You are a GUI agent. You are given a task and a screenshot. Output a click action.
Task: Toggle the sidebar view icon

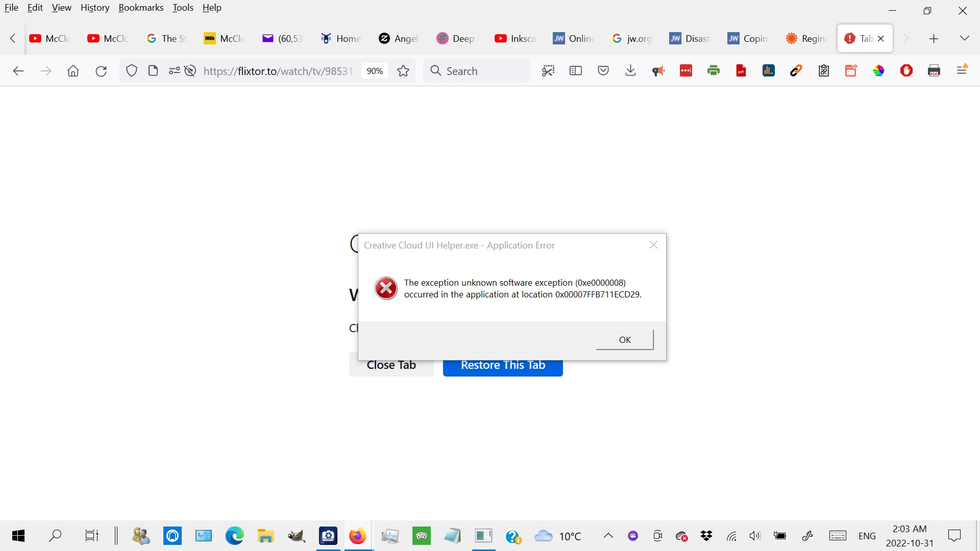[x=575, y=71]
